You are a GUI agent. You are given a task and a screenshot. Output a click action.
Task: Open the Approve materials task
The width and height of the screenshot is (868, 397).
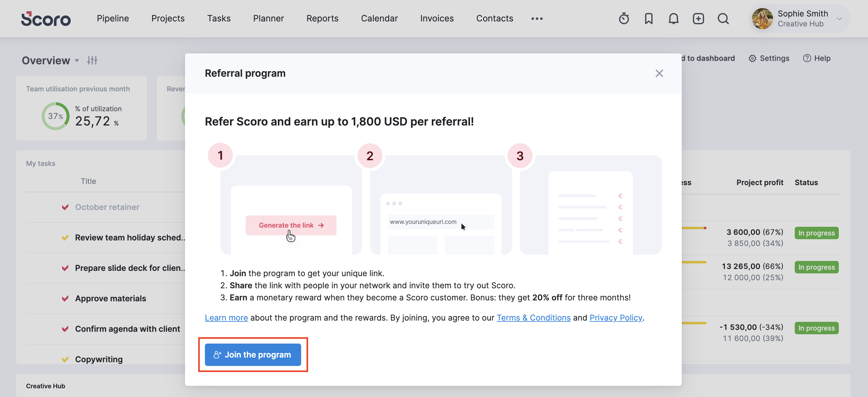[111, 299]
